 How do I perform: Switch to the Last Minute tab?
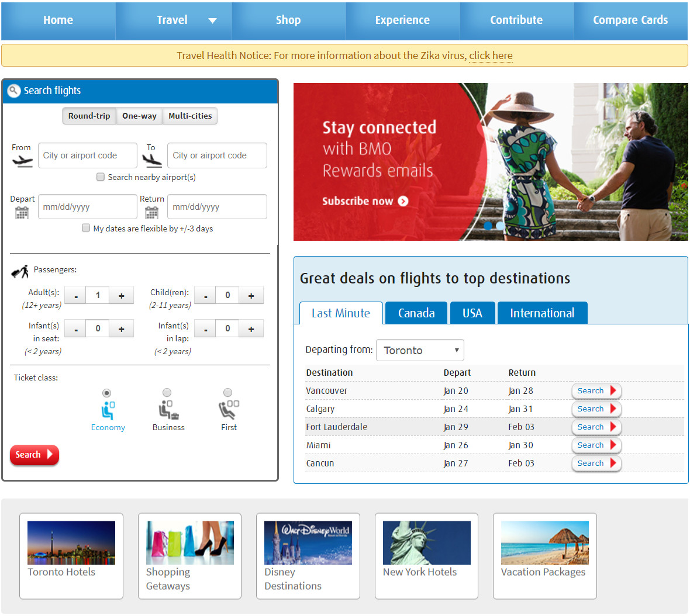coord(341,313)
